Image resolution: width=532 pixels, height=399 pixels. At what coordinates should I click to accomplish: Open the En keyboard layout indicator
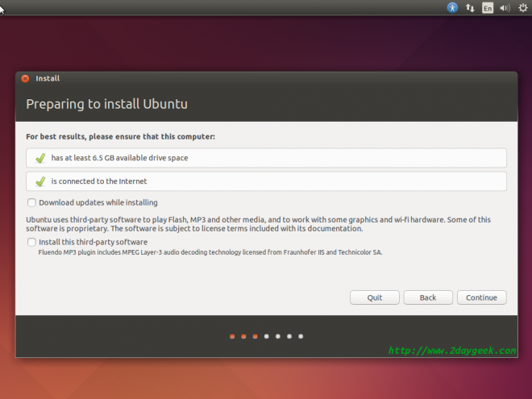[x=488, y=8]
